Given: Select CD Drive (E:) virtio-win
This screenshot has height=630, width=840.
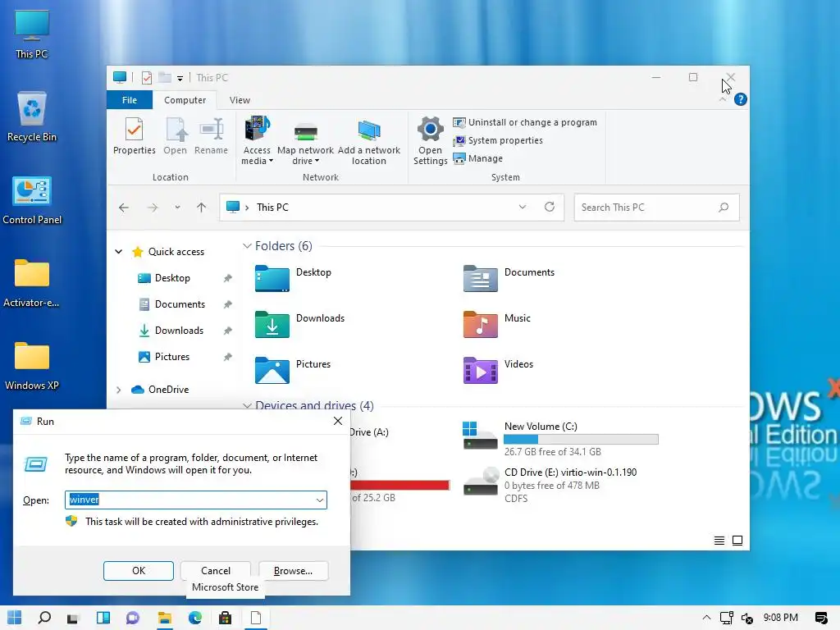Looking at the screenshot, I should [550, 485].
